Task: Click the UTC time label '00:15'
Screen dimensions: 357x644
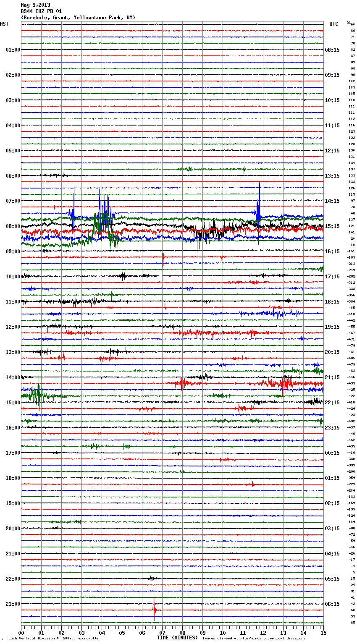Action: pos(332,453)
